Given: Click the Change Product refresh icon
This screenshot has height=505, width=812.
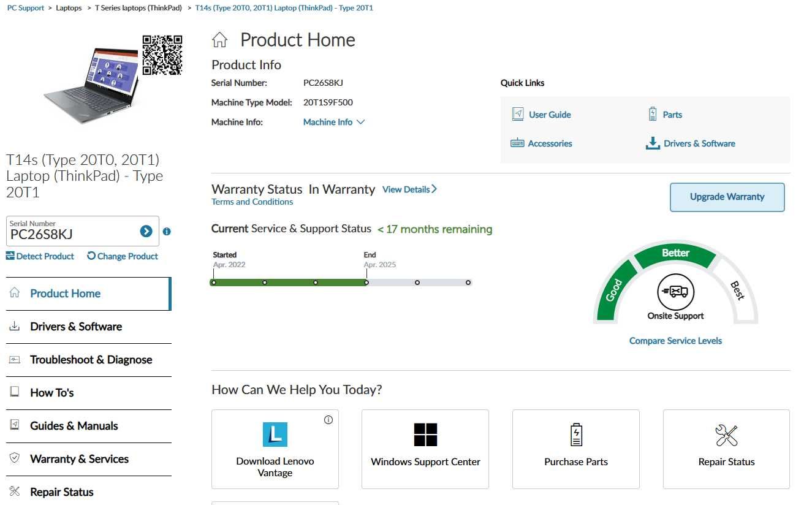Looking at the screenshot, I should coord(91,256).
